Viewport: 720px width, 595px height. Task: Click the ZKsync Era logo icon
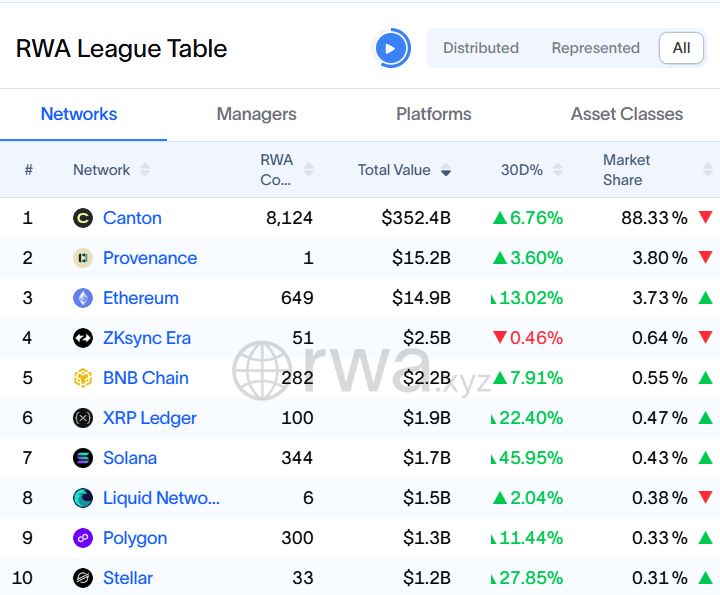point(83,338)
